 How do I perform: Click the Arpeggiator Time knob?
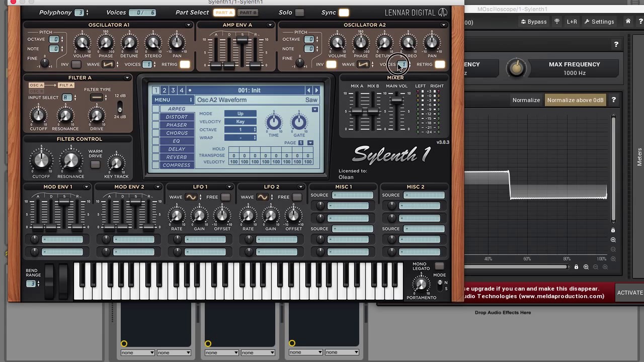click(x=274, y=122)
